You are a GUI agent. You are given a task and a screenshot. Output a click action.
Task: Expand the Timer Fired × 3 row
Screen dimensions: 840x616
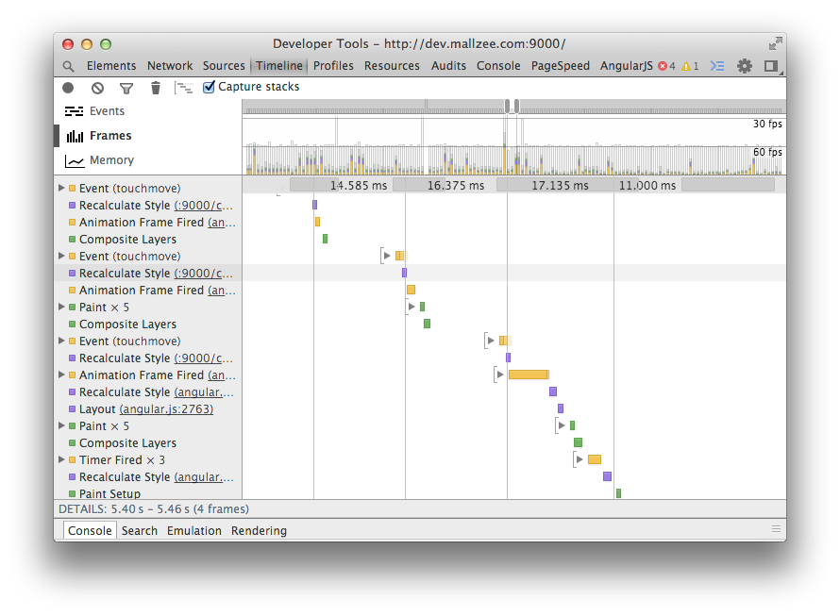(61, 459)
